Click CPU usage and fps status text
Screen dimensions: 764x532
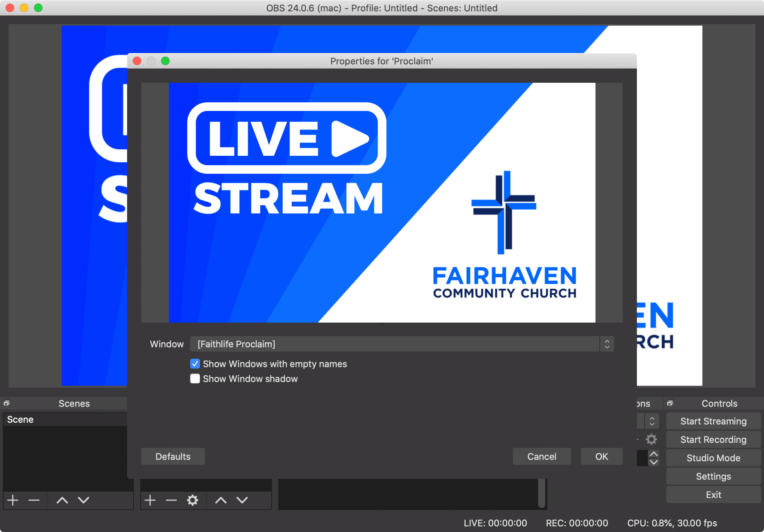(x=672, y=523)
